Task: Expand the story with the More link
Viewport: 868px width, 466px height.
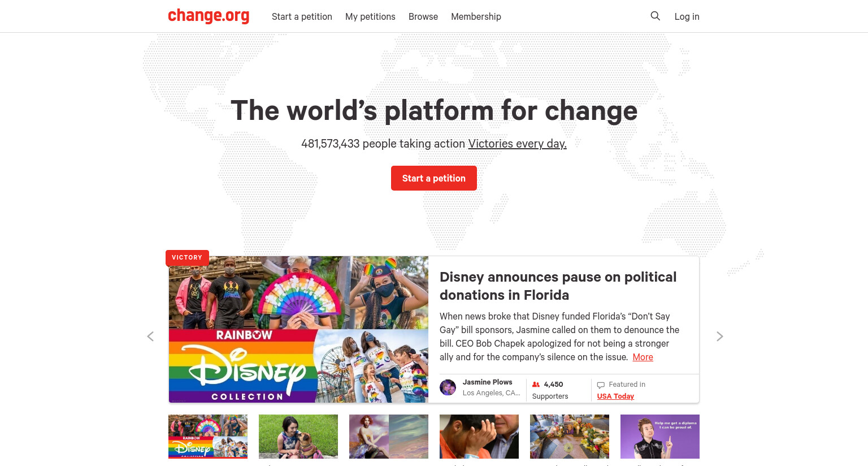Action: [643, 357]
